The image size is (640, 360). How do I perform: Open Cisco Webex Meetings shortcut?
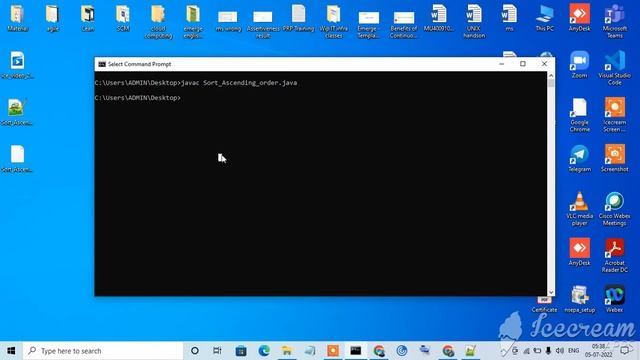(615, 209)
